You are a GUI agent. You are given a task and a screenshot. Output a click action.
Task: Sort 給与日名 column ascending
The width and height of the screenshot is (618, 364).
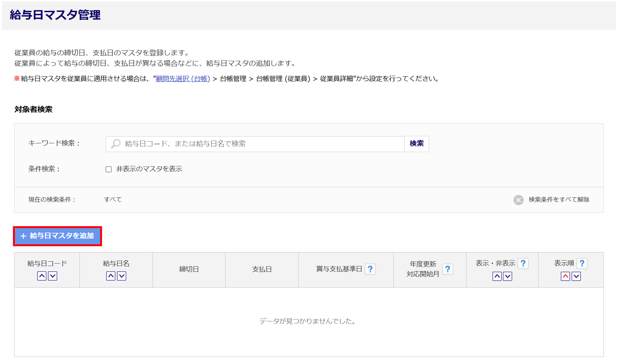(x=111, y=276)
